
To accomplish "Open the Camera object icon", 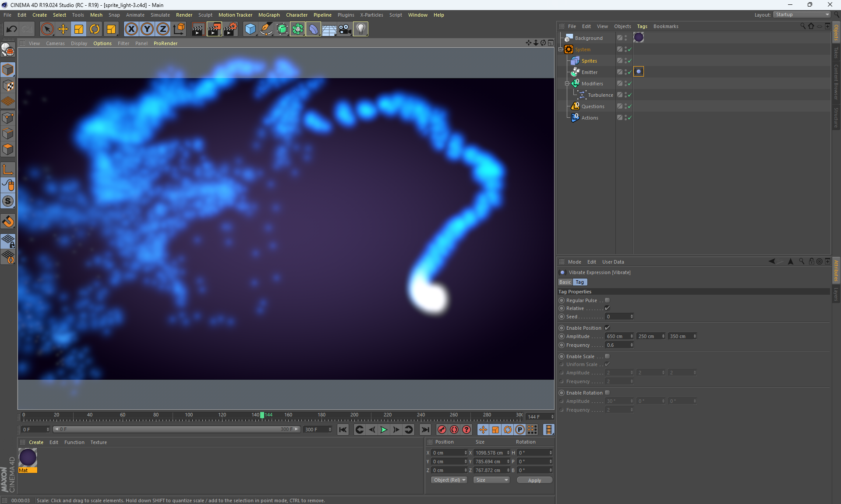I will [345, 29].
